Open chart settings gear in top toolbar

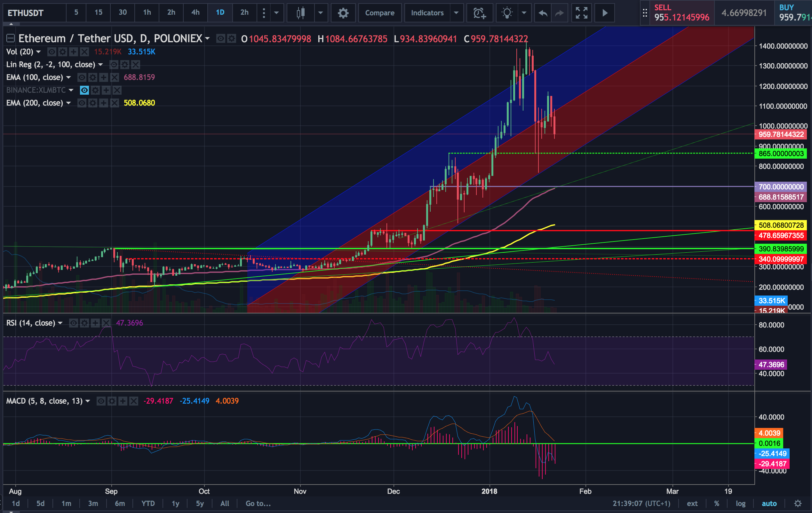[x=343, y=13]
